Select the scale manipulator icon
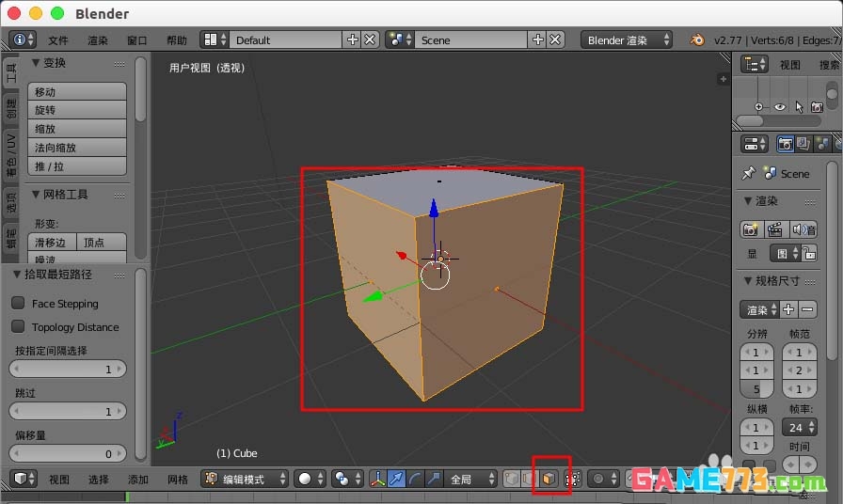Viewport: 843px width, 504px height. point(434,479)
